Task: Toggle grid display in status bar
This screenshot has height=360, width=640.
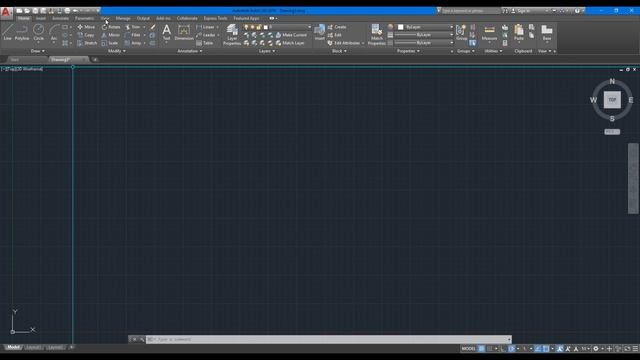Action: (482, 349)
